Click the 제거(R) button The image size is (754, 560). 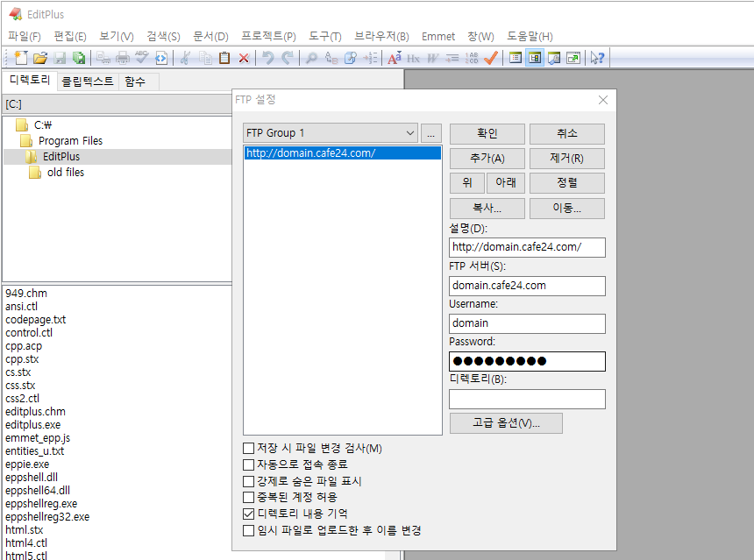(567, 159)
